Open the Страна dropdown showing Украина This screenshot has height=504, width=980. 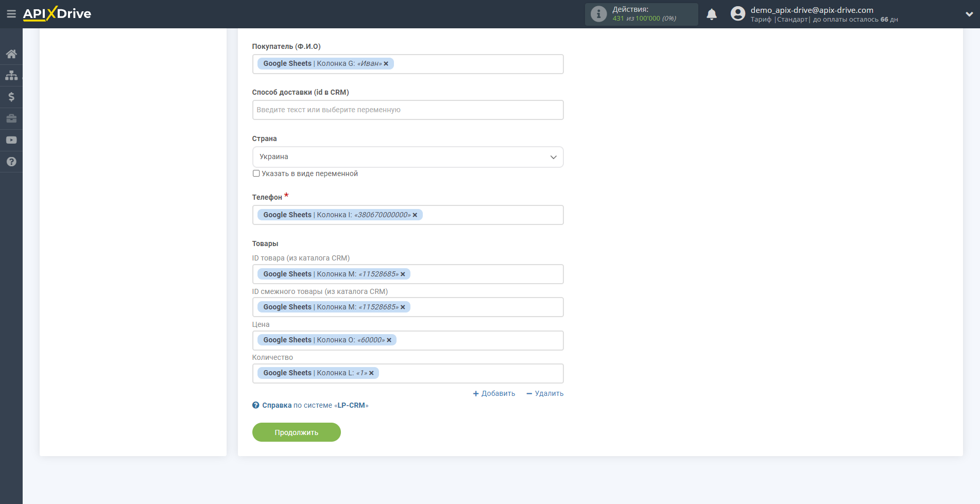[x=408, y=157]
